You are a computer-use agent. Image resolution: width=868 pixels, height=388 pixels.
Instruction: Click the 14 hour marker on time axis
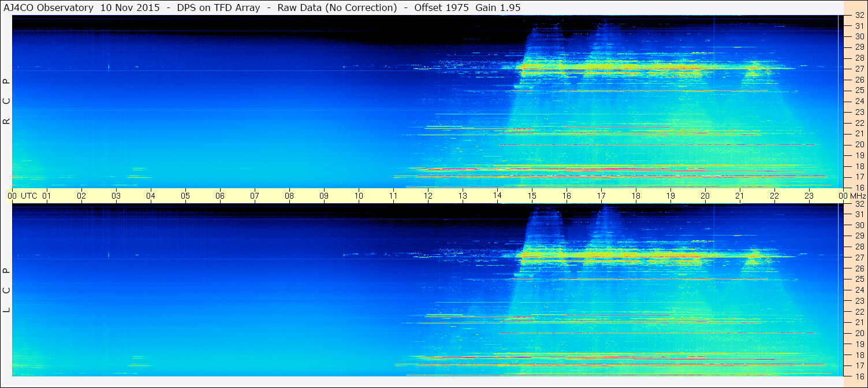pos(497,196)
